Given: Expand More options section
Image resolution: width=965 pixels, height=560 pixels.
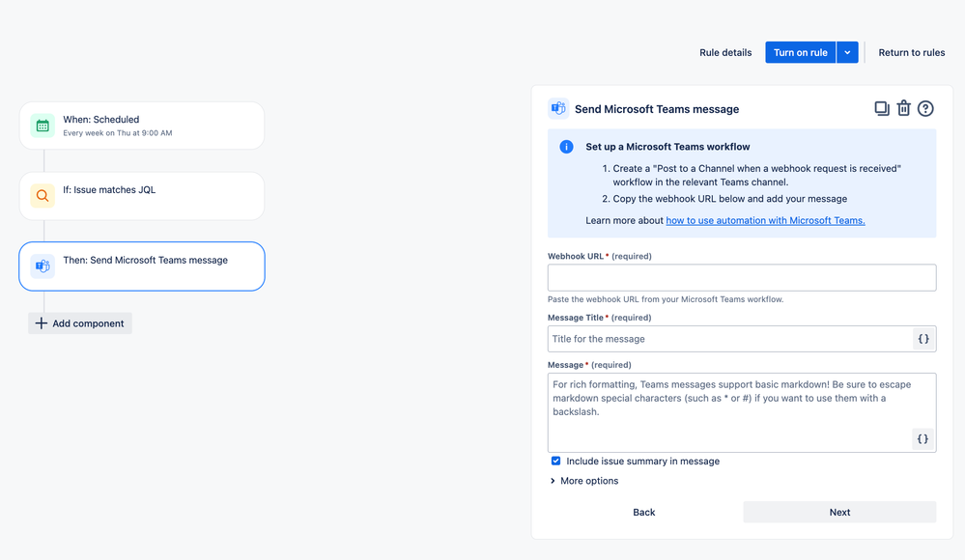Looking at the screenshot, I should (584, 481).
